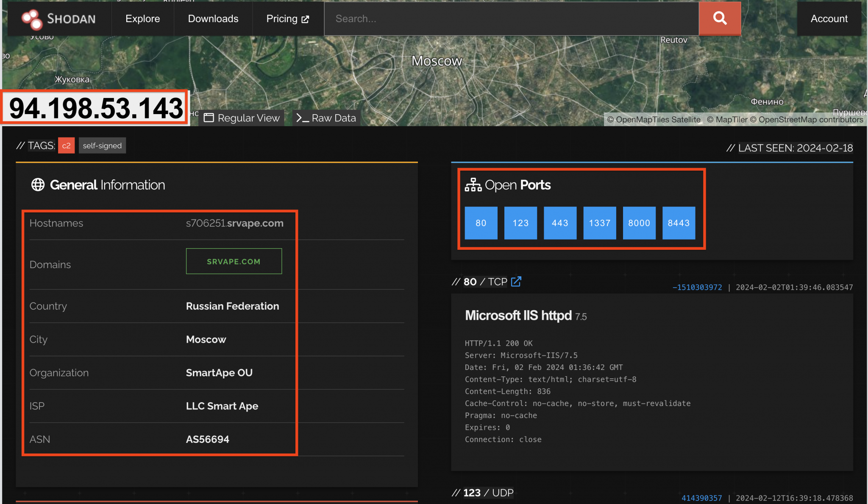Click the external-link icon next to Pricing
868x504 pixels.
click(305, 19)
